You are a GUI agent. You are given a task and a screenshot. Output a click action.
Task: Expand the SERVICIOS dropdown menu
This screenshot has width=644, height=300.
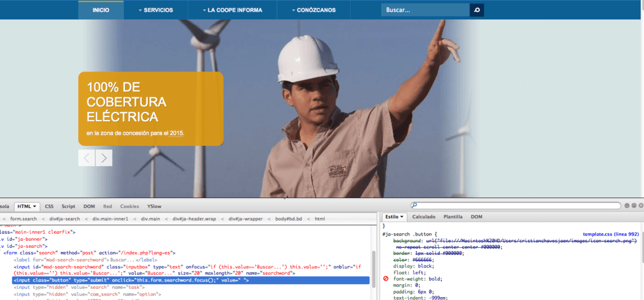pyautogui.click(x=156, y=10)
